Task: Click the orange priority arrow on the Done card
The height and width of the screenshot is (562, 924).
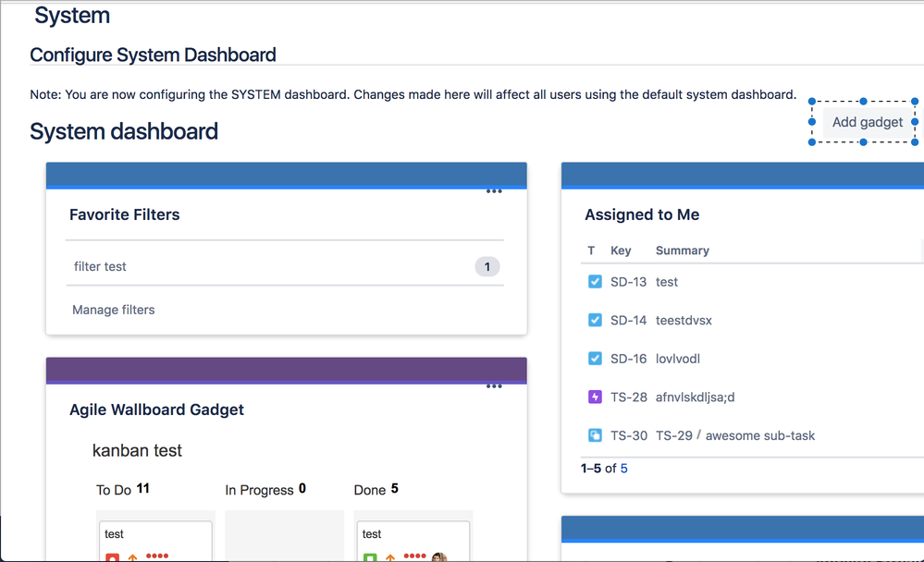Action: click(x=389, y=556)
